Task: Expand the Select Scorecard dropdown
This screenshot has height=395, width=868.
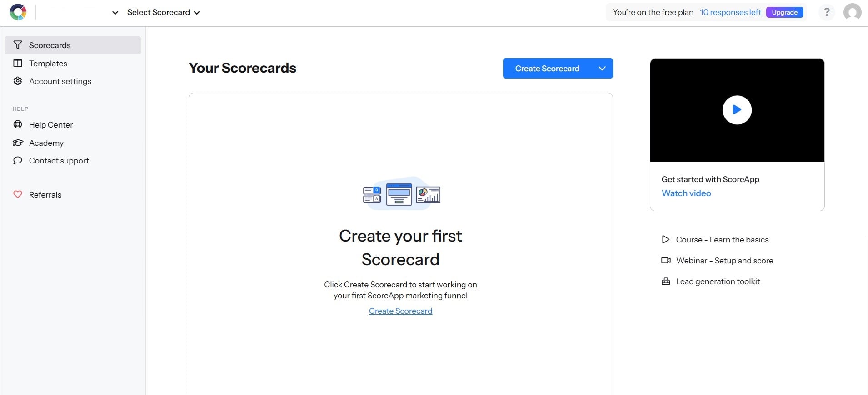Action: 163,12
